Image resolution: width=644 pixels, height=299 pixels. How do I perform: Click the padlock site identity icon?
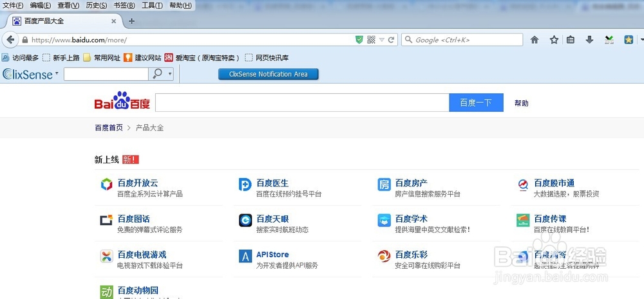tap(25, 40)
